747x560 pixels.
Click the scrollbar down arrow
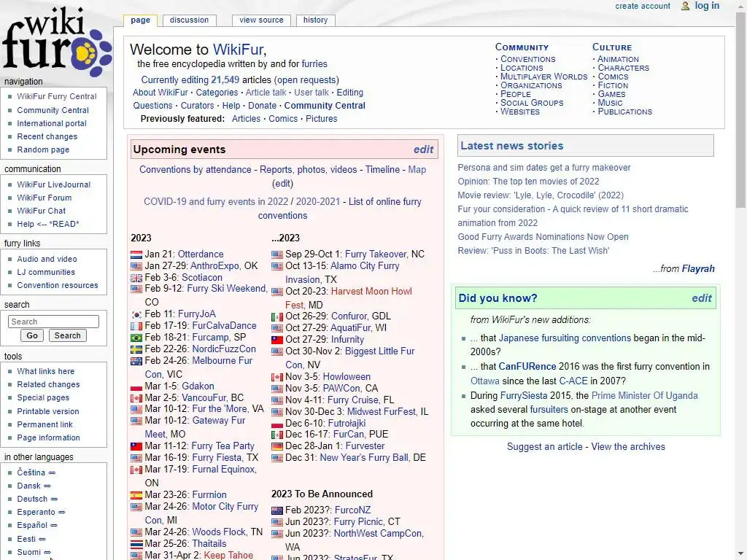tap(741, 554)
